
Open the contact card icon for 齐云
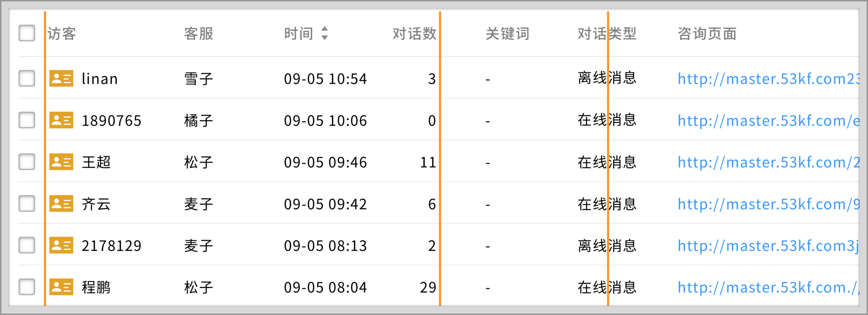pos(61,204)
